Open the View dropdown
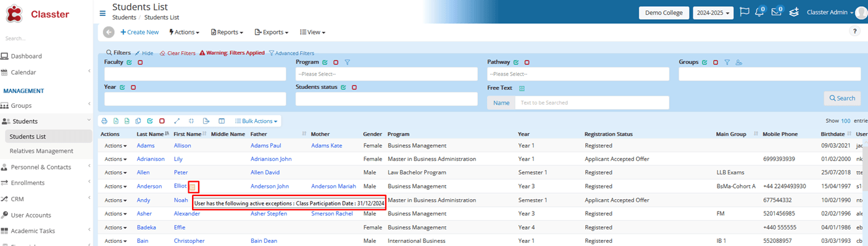 coord(312,32)
